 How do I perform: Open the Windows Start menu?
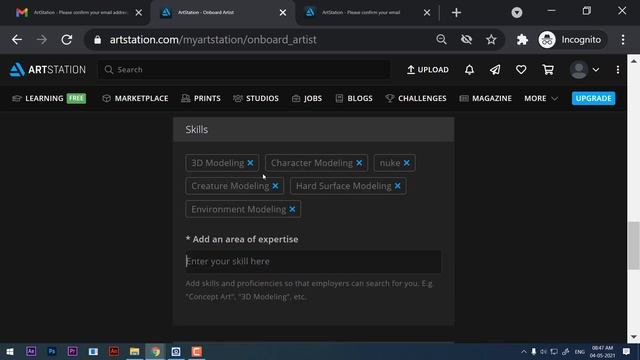[x=10, y=351]
